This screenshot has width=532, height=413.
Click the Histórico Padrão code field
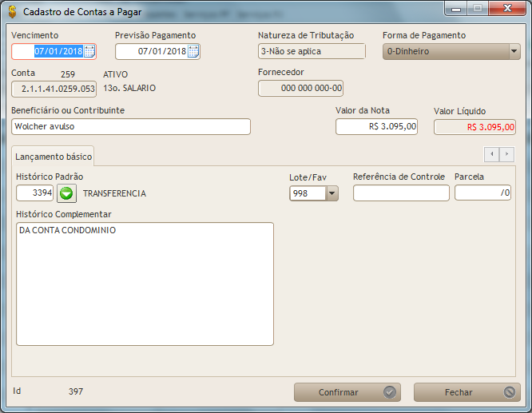pyautogui.click(x=35, y=193)
